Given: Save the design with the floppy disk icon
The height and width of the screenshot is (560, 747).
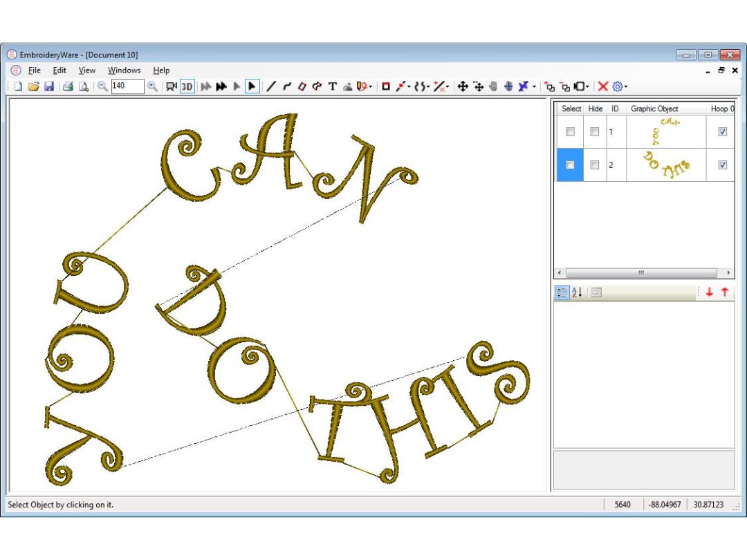Looking at the screenshot, I should pos(49,86).
